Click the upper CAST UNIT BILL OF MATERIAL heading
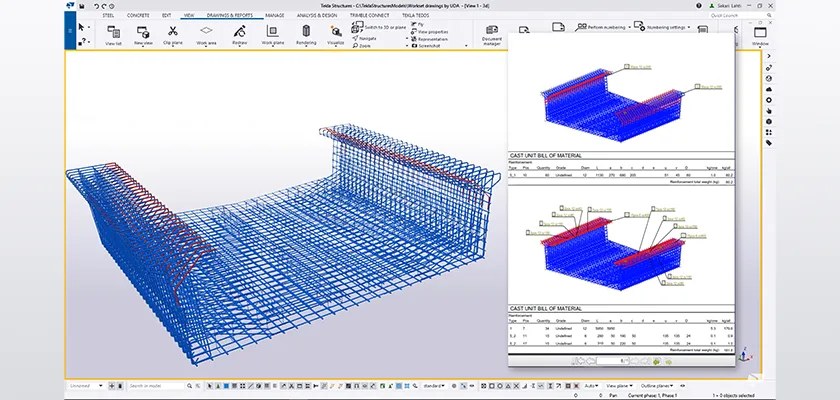Viewport: 840px width, 400px height. point(546,156)
